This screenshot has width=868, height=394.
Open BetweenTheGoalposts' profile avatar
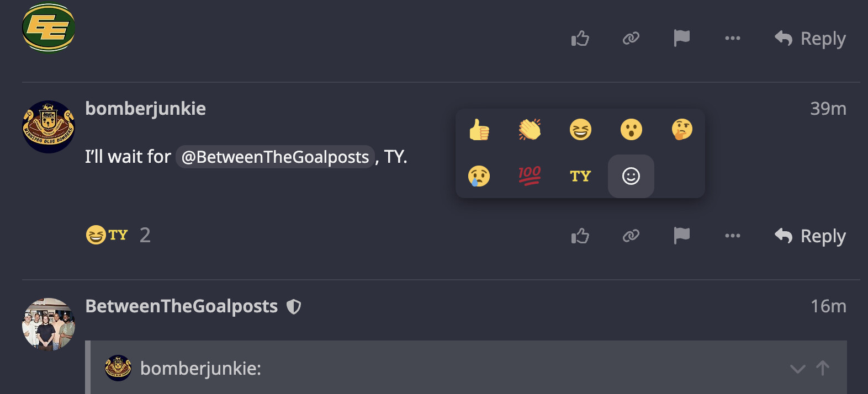[x=49, y=324]
